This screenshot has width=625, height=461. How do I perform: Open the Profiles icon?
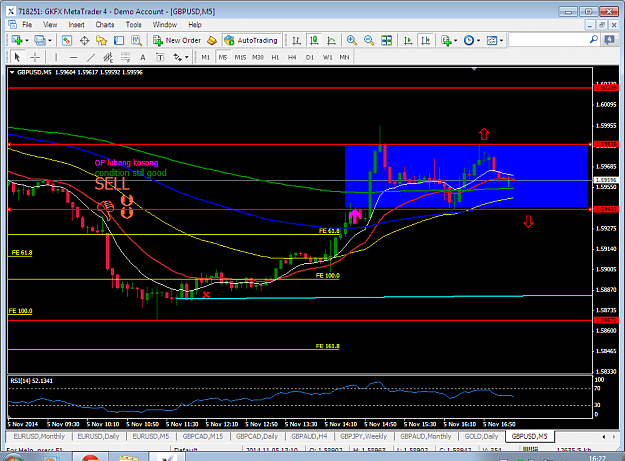[x=39, y=40]
